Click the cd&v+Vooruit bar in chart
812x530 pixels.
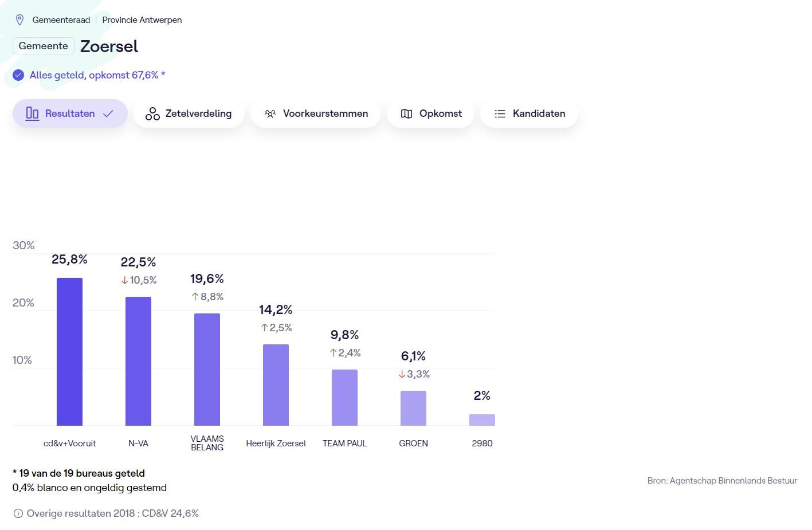[69, 352]
